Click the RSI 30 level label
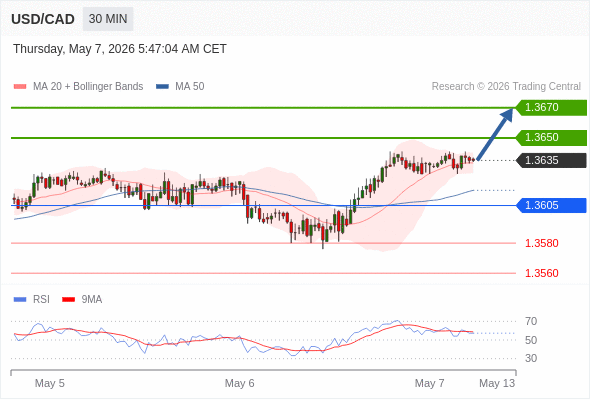Viewport: 590px width, 400px height. pyautogui.click(x=531, y=358)
